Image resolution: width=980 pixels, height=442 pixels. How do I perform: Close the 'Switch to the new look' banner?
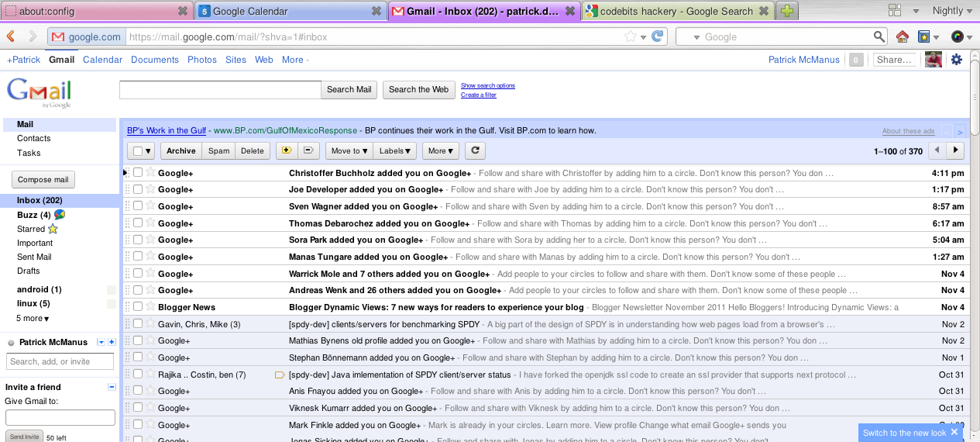pyautogui.click(x=954, y=433)
